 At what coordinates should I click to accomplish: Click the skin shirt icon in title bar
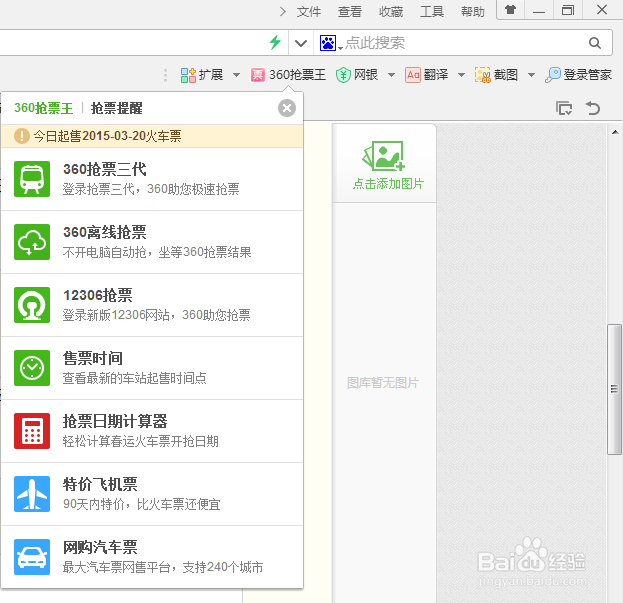511,10
